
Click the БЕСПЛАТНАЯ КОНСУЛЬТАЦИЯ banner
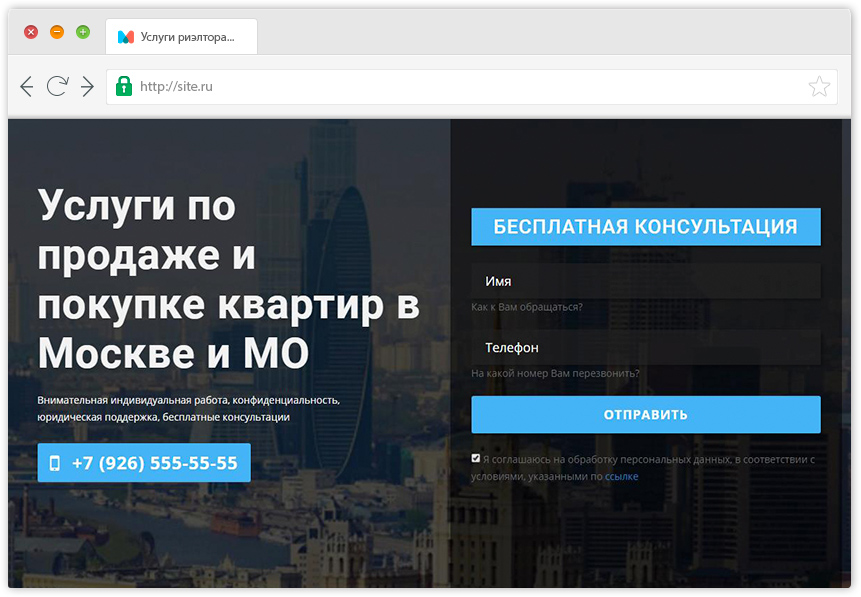tap(645, 227)
